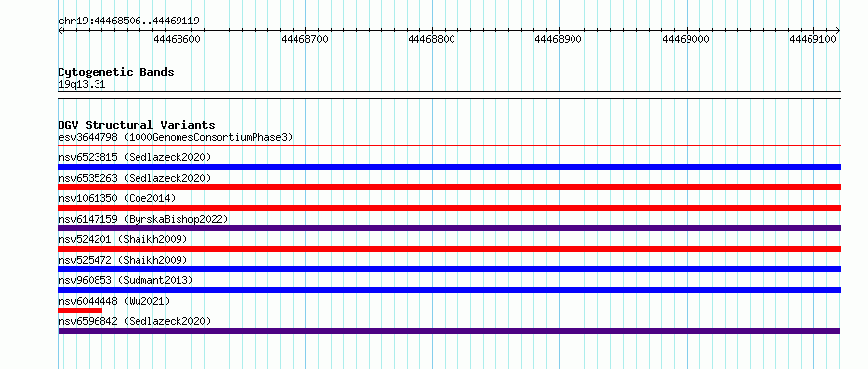Click the Cytogenetic Bands track title
The height and width of the screenshot is (369, 868).
click(x=116, y=72)
